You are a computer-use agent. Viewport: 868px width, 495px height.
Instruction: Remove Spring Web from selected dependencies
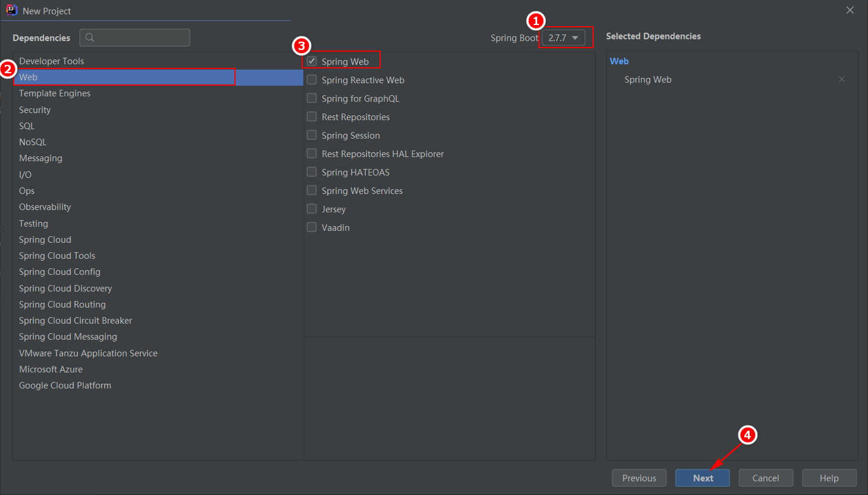coord(841,79)
